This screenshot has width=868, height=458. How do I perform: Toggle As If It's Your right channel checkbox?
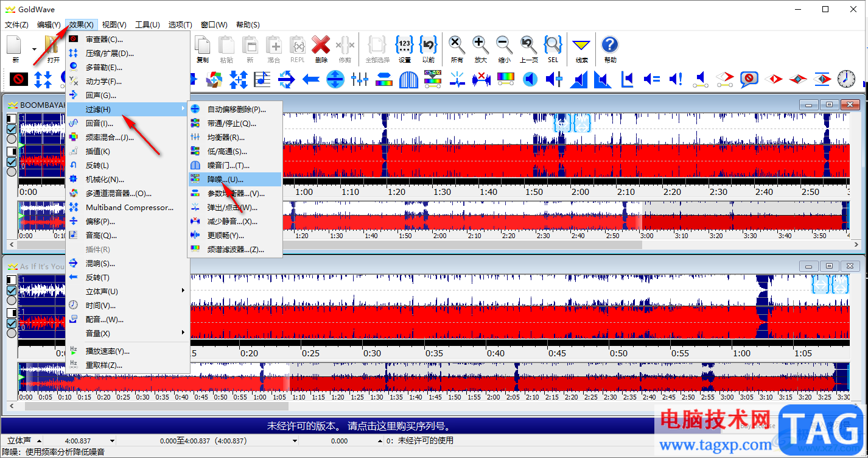coord(11,323)
